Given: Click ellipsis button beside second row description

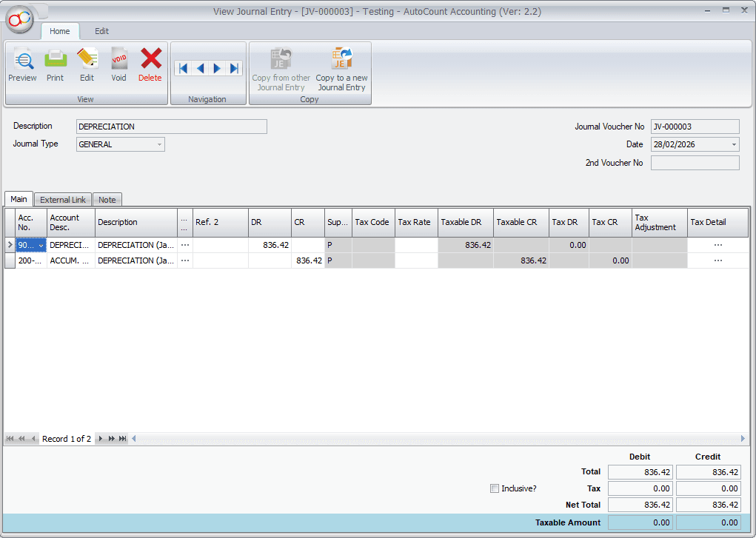Looking at the screenshot, I should [x=185, y=260].
